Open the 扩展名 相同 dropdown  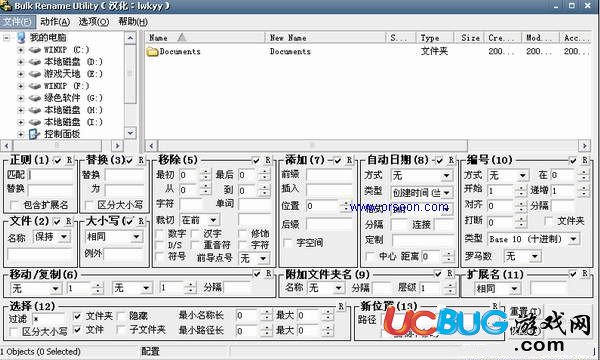click(x=515, y=289)
